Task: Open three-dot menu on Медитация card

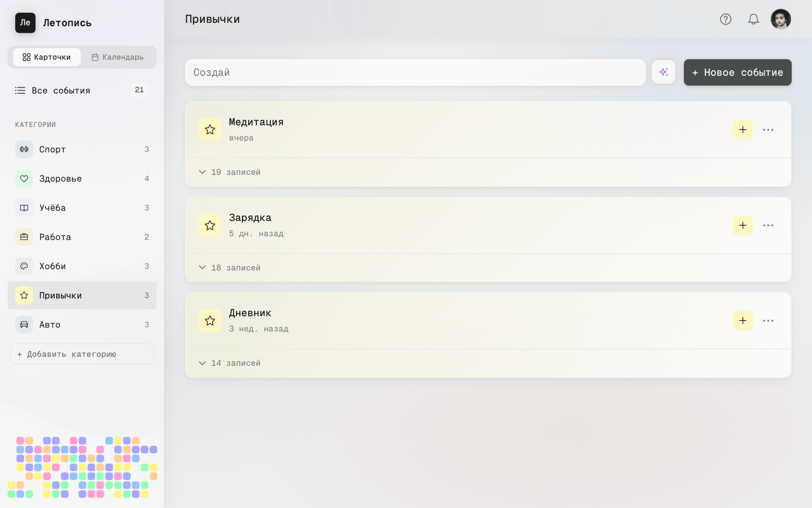Action: coord(768,130)
